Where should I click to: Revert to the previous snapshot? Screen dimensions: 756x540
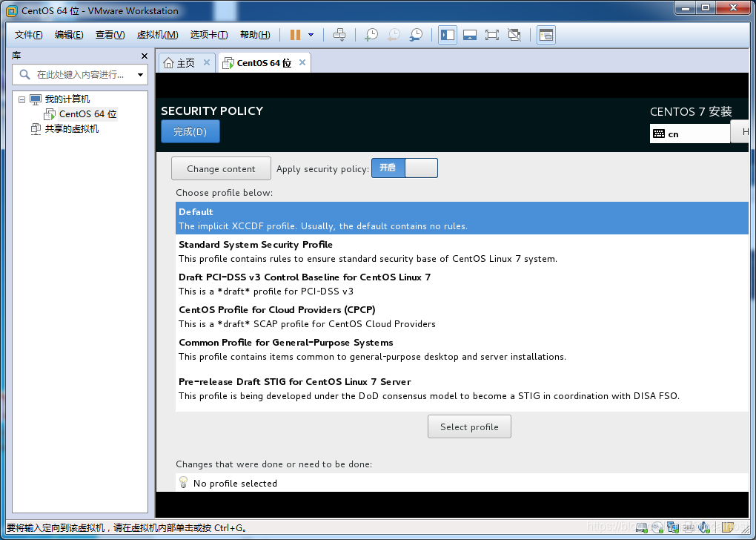[394, 35]
